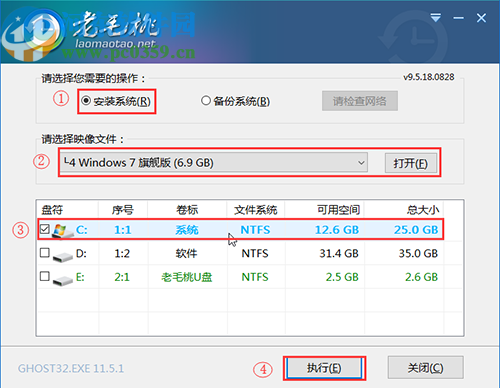500x388 pixels.
Task: Minimize the Laomaotao installer window
Action: (x=458, y=18)
